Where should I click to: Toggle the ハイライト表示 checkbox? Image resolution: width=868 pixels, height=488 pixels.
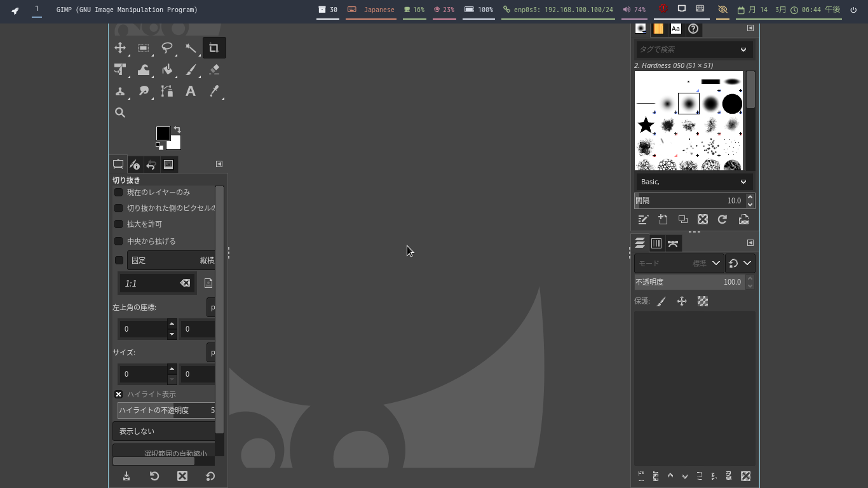point(118,395)
